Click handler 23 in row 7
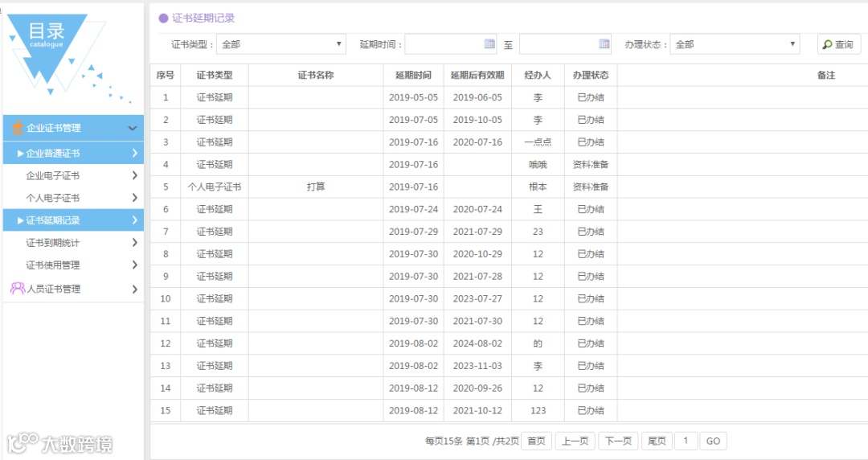868x460 pixels. [538, 232]
